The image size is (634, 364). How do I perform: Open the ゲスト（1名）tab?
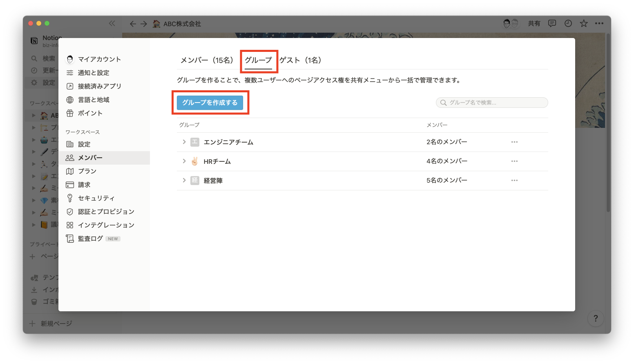[300, 60]
